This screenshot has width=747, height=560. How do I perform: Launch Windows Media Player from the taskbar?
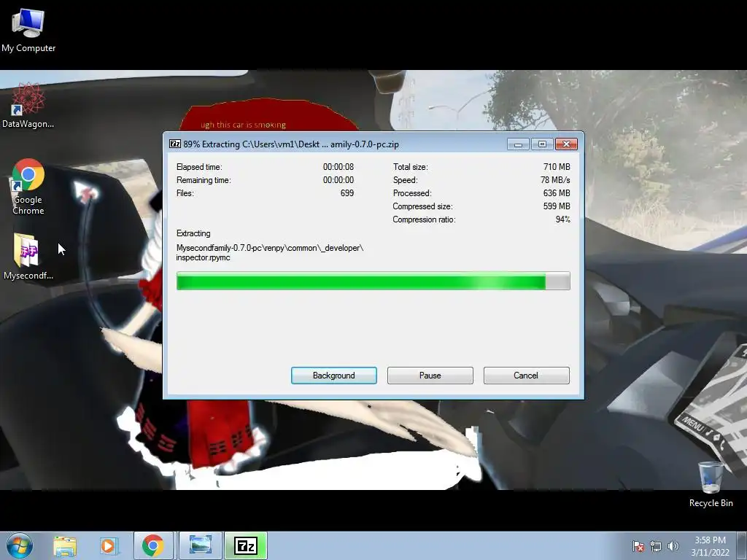click(x=108, y=545)
